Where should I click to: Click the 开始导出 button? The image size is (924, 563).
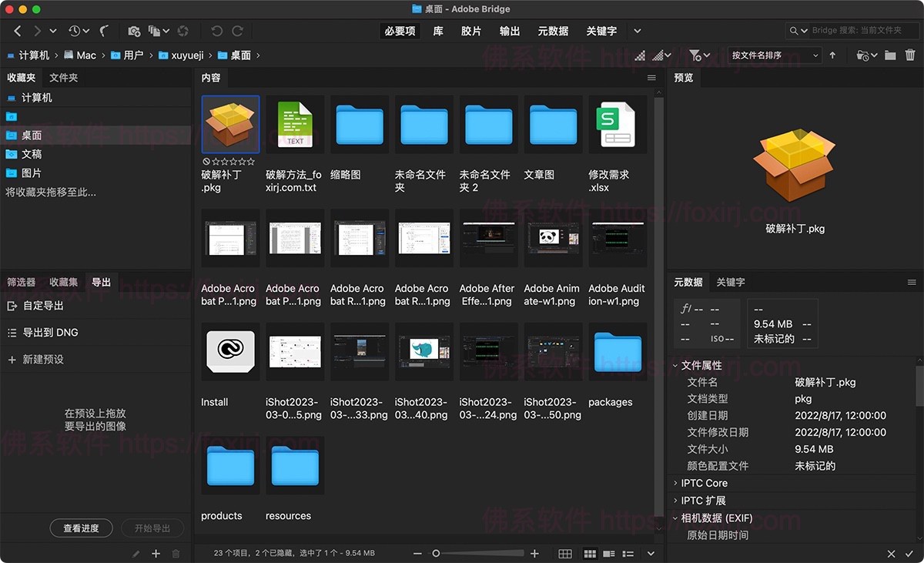coord(153,528)
